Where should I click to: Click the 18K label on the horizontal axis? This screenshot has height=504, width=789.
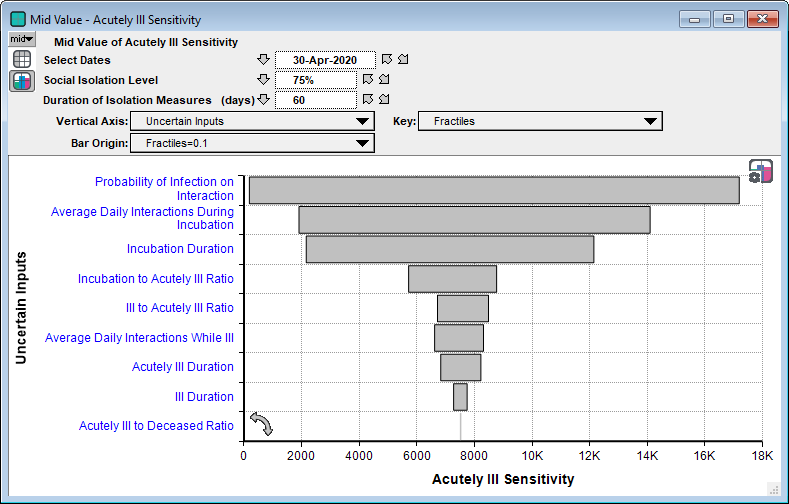coord(762,456)
